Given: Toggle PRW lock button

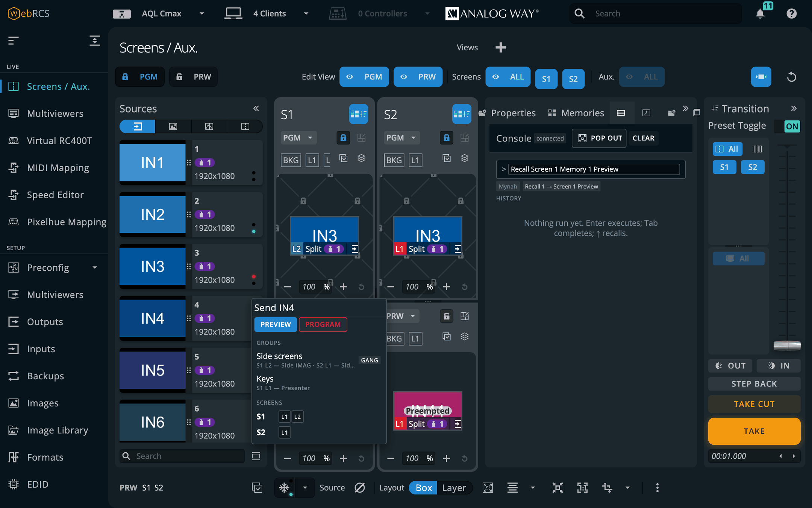Looking at the screenshot, I should [193, 77].
